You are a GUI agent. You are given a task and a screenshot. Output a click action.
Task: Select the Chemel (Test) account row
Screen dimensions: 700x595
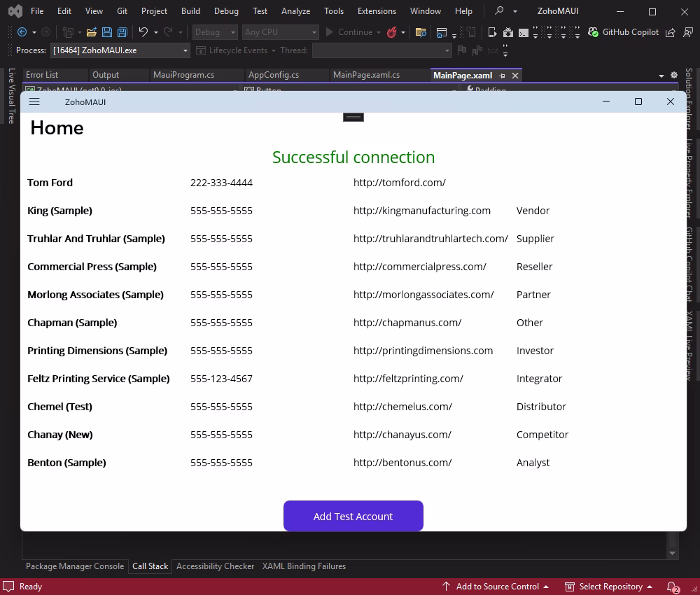point(353,407)
